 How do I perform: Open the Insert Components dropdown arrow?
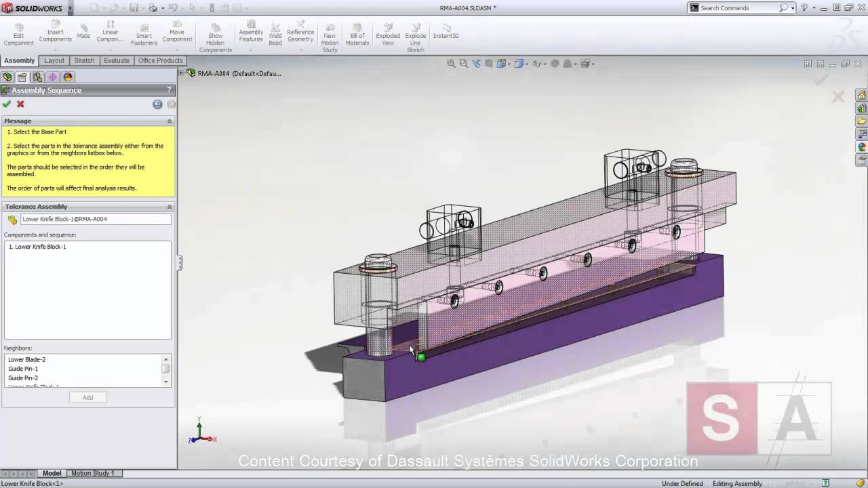tap(56, 49)
